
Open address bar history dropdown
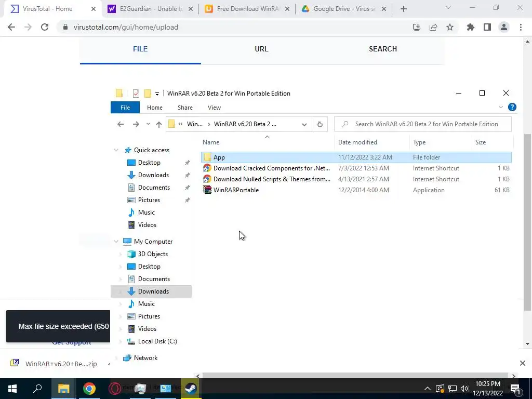[304, 125]
